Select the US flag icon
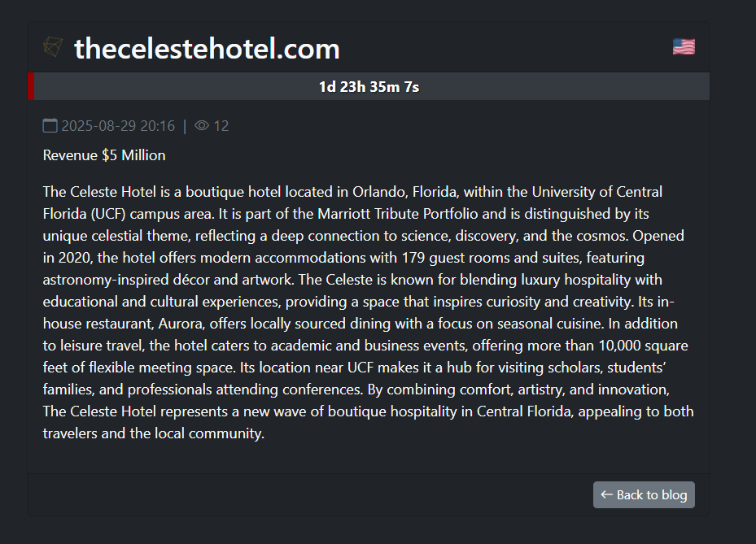The image size is (756, 544). click(683, 46)
